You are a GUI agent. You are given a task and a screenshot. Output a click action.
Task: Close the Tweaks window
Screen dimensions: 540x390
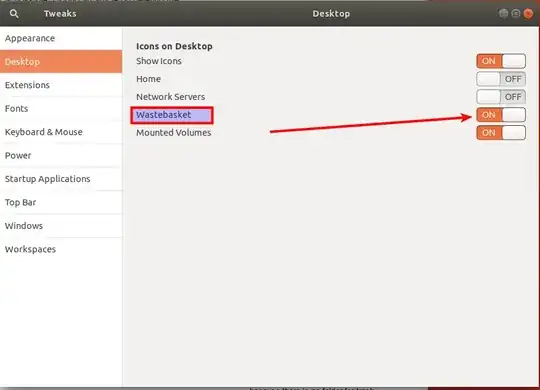pyautogui.click(x=528, y=13)
